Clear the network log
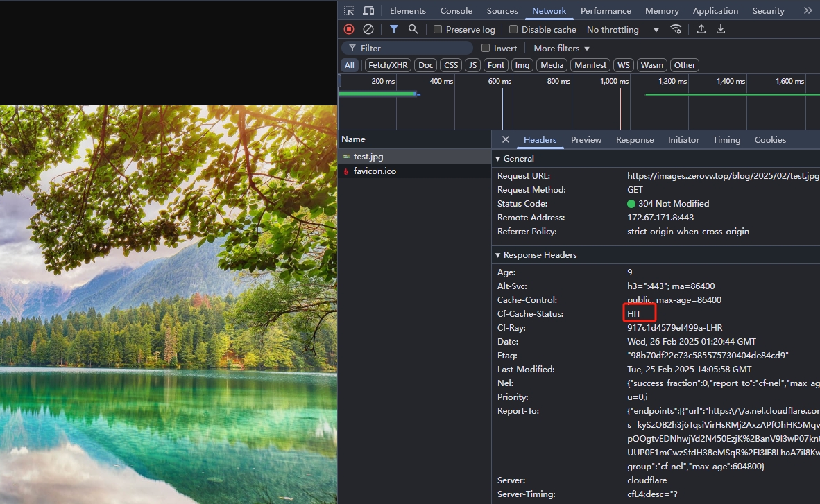 368,29
